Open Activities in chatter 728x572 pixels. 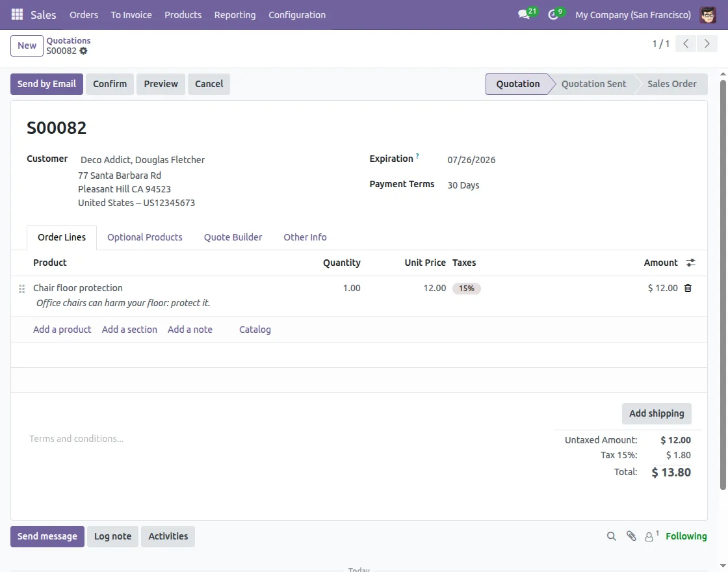[x=168, y=536]
